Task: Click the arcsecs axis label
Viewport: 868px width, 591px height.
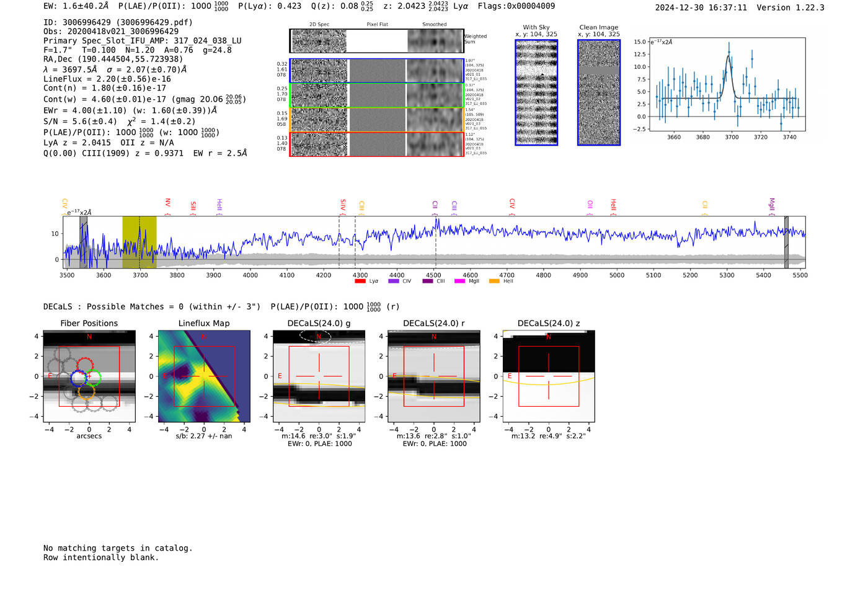Action: coord(89,436)
